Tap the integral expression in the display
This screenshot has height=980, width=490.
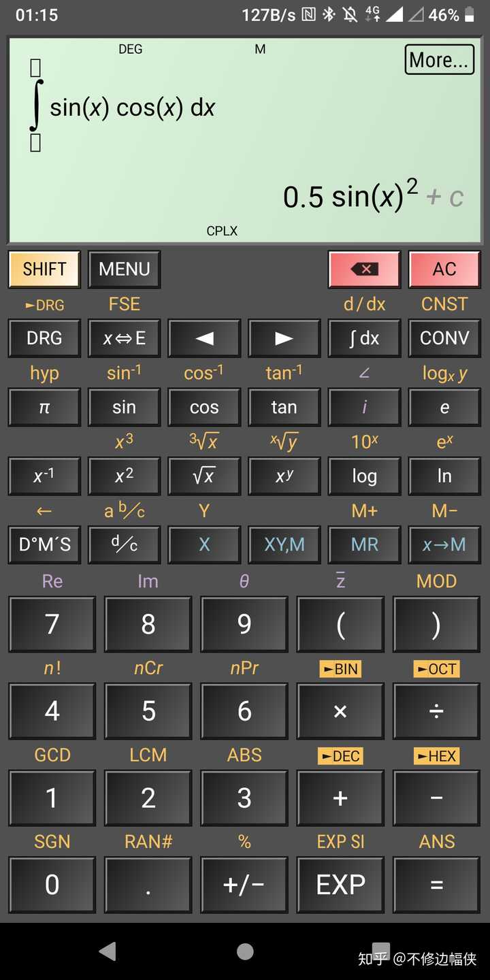pyautogui.click(x=122, y=106)
